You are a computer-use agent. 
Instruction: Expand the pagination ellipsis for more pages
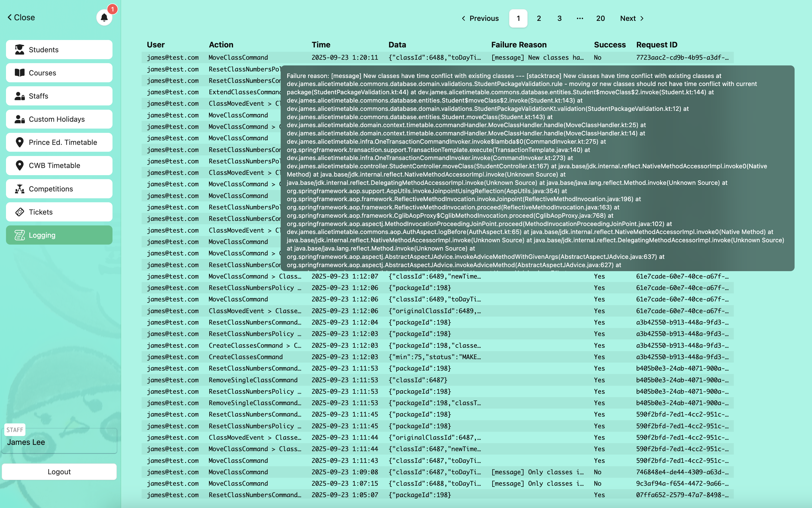click(x=580, y=19)
